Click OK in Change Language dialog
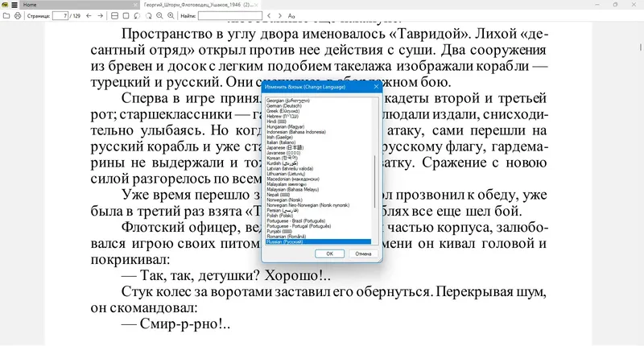 [x=329, y=253]
